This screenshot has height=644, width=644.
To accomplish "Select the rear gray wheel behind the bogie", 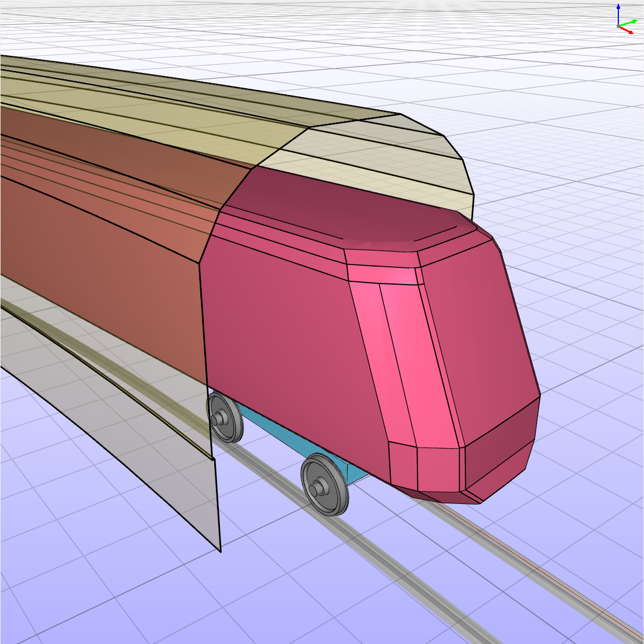I will tap(225, 417).
